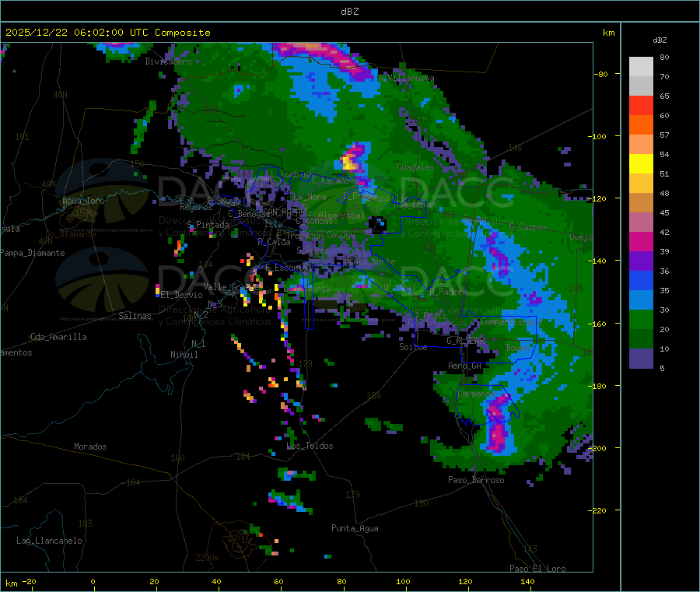Click the 0 km tick on the bottom axis
700x592 pixels.
93,581
